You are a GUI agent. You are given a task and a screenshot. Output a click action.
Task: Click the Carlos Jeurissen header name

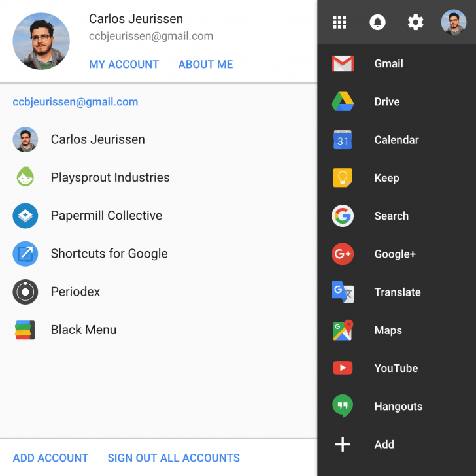[x=136, y=19]
